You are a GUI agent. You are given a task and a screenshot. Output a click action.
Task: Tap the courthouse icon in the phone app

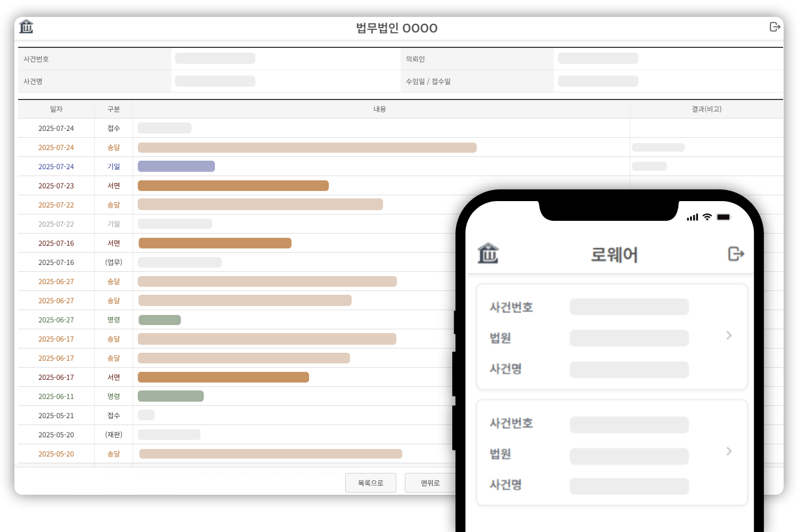pyautogui.click(x=488, y=254)
